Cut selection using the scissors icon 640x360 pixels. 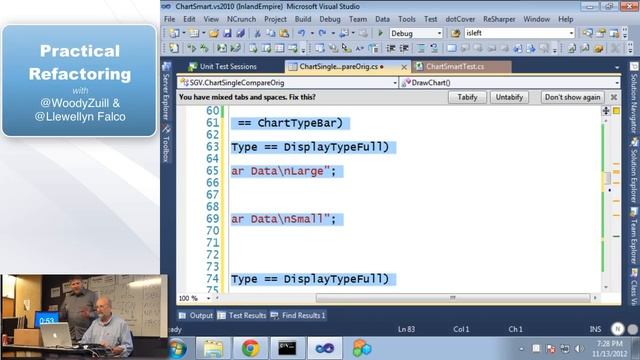point(258,33)
